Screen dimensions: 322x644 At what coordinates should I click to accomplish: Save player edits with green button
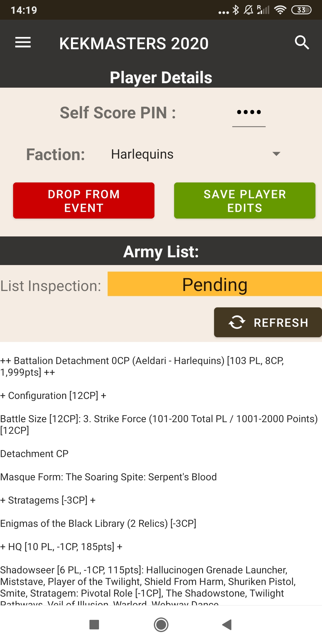(245, 201)
